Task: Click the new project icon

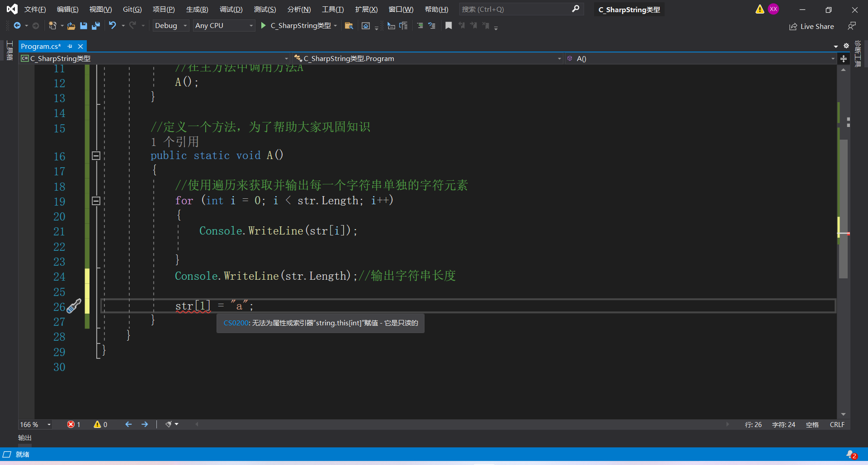Action: tap(52, 26)
